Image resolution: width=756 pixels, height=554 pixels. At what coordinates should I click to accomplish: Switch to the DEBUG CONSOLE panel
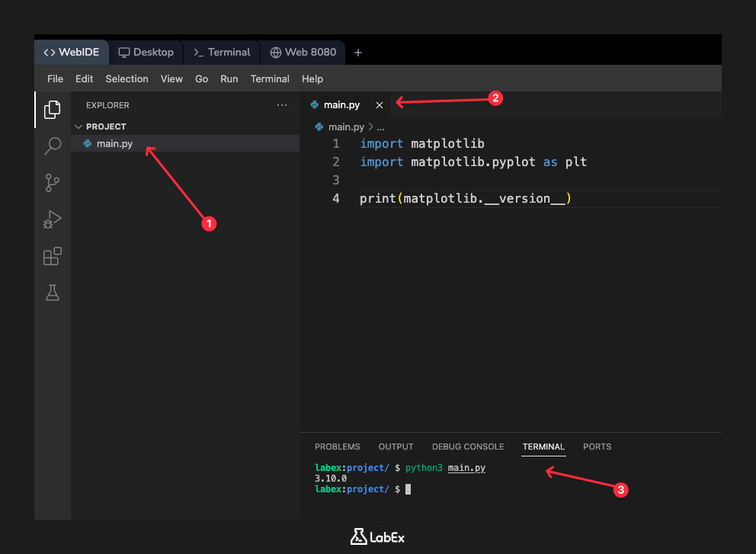467,447
